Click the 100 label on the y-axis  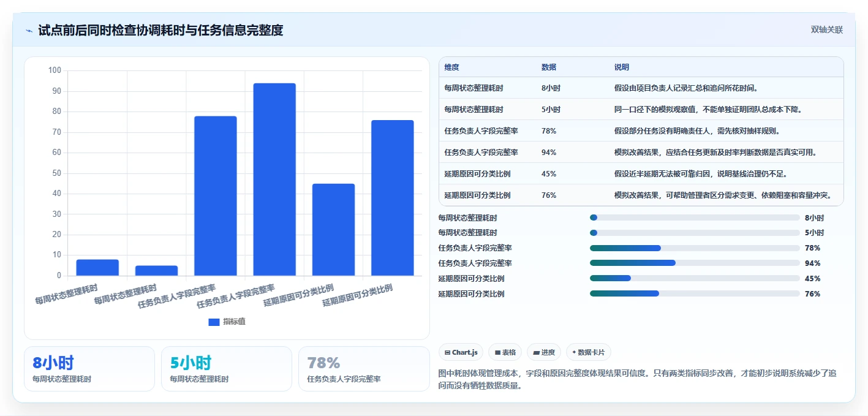[55, 70]
